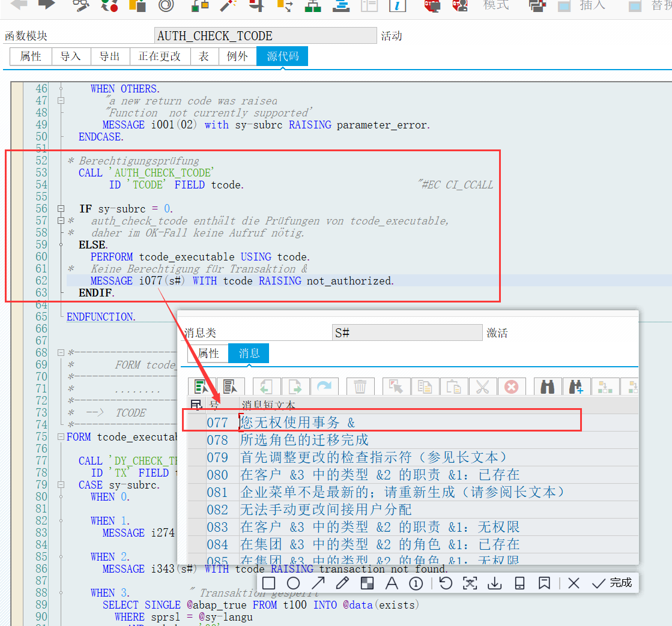Open 属性 tab in message class popup
The width and height of the screenshot is (672, 626).
coord(208,354)
